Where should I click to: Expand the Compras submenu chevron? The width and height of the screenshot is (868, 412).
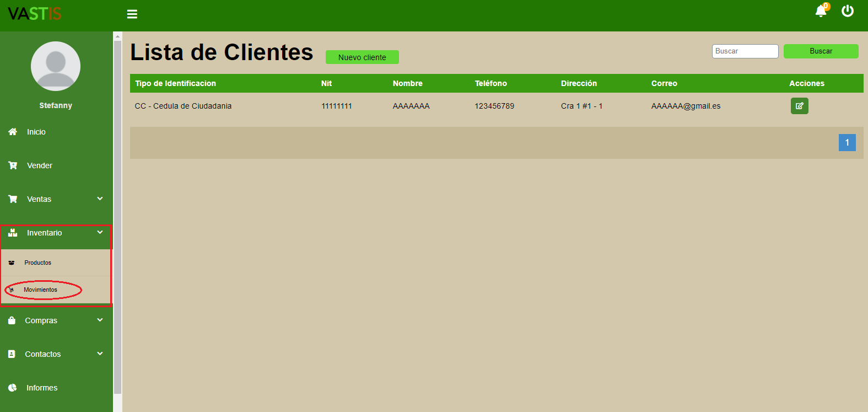pos(100,320)
